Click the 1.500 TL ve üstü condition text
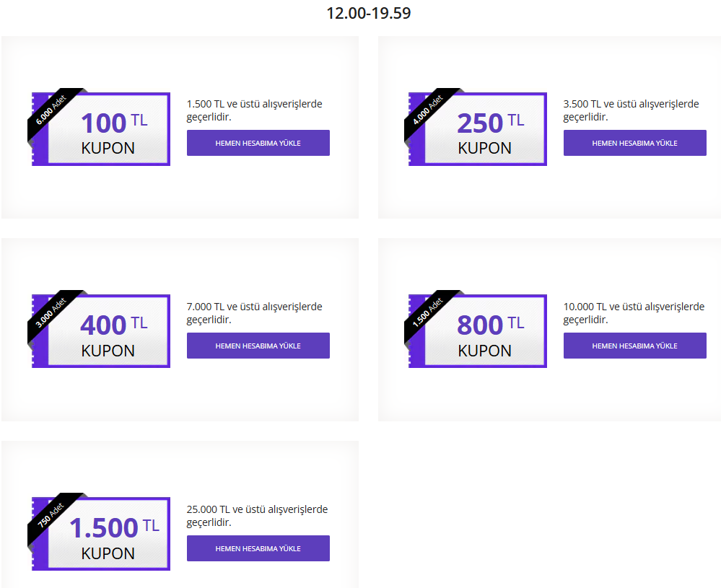 [x=254, y=110]
